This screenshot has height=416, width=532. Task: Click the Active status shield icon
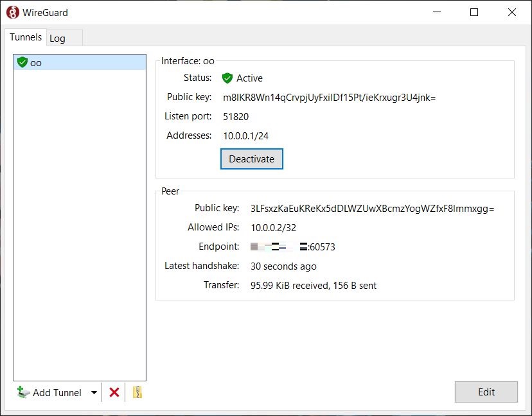[x=227, y=78]
